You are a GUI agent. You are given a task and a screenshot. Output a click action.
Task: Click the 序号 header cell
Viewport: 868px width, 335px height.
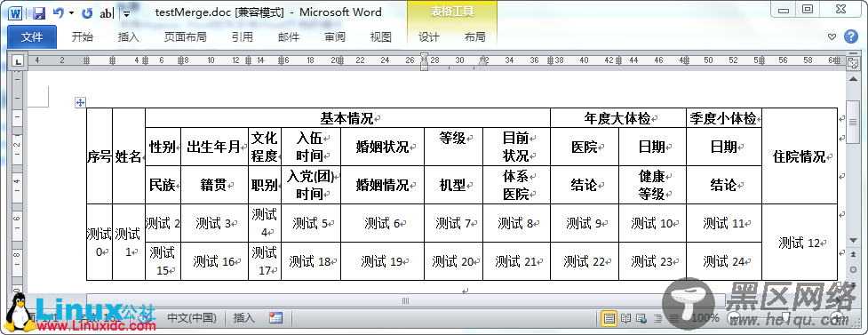coord(100,156)
